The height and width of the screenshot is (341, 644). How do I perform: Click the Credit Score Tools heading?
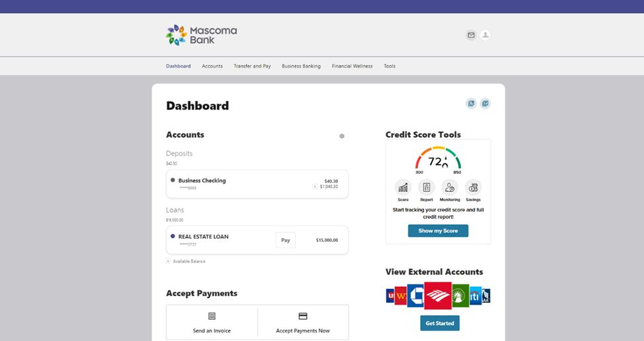point(423,135)
